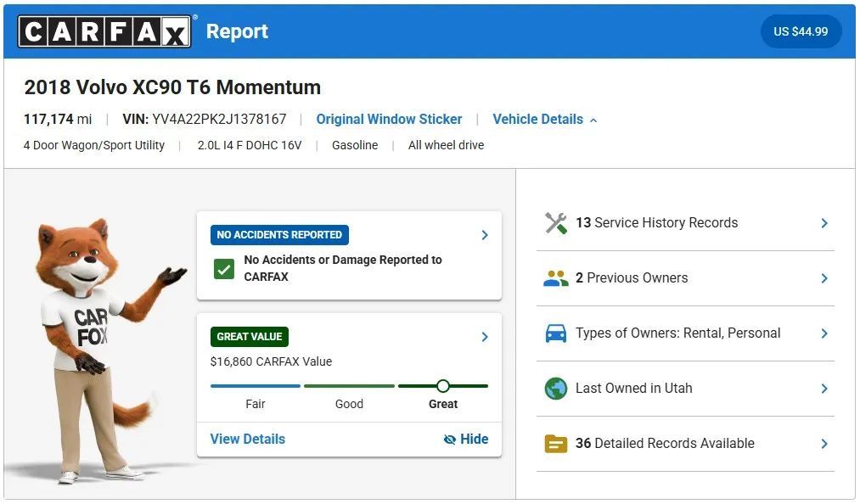This screenshot has height=504, width=860.
Task: Click the CARFAX logo
Action: [x=104, y=31]
